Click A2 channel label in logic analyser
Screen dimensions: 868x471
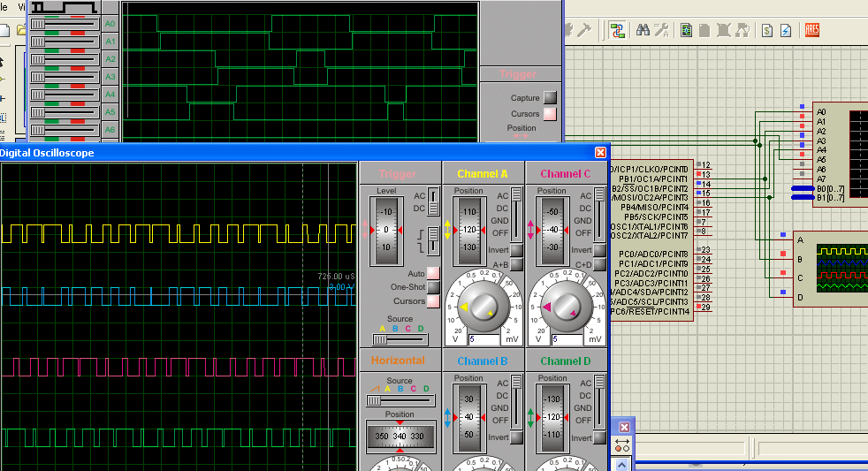coord(110,59)
